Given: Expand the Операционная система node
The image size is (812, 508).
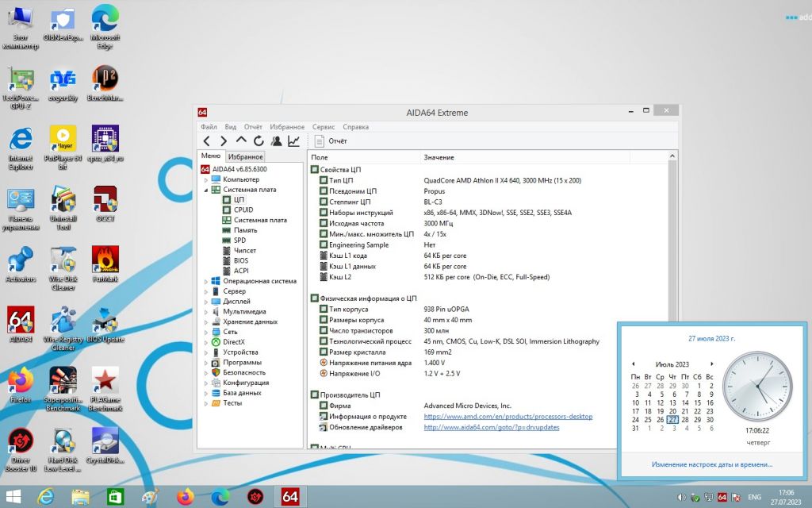Looking at the screenshot, I should 205,282.
